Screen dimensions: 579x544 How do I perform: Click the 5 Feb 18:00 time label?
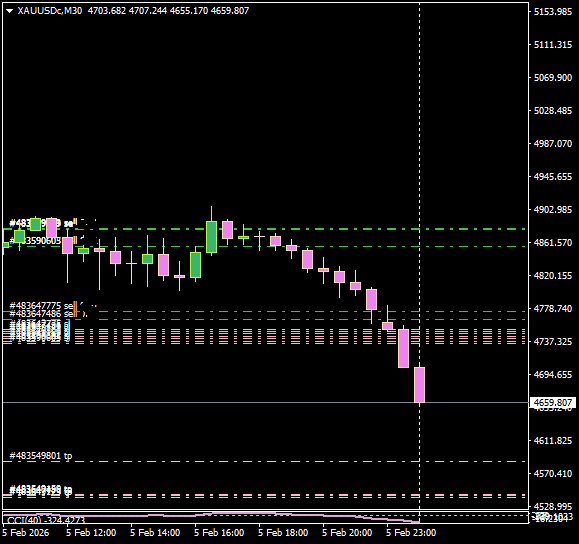pos(283,533)
